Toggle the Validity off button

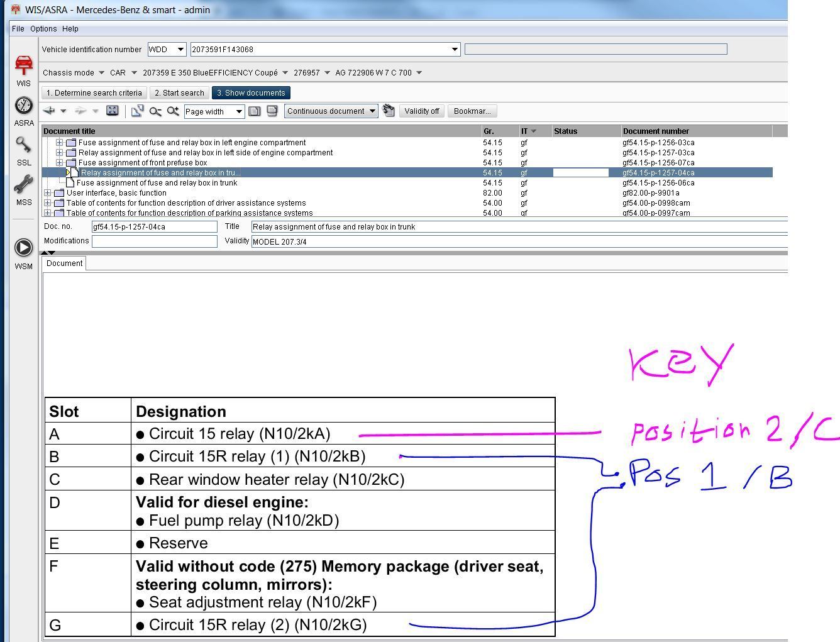pyautogui.click(x=421, y=111)
